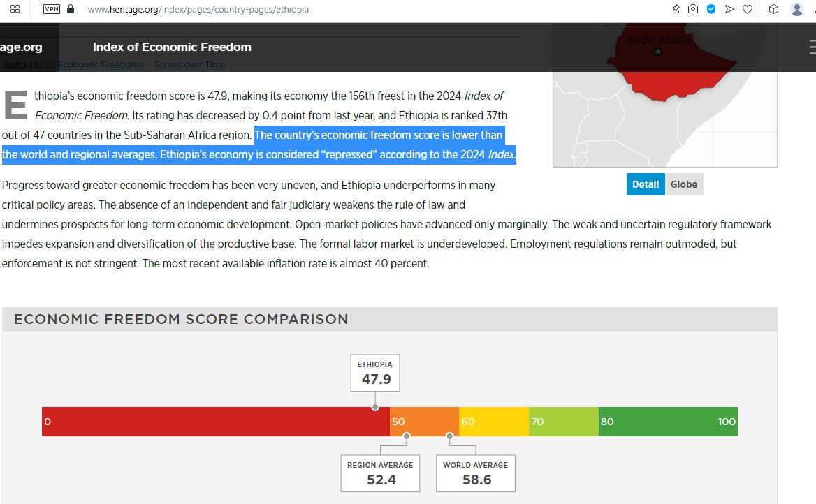Click the yellow 60-70 score band
Screen dimensions: 816x504
pyautogui.click(x=494, y=422)
